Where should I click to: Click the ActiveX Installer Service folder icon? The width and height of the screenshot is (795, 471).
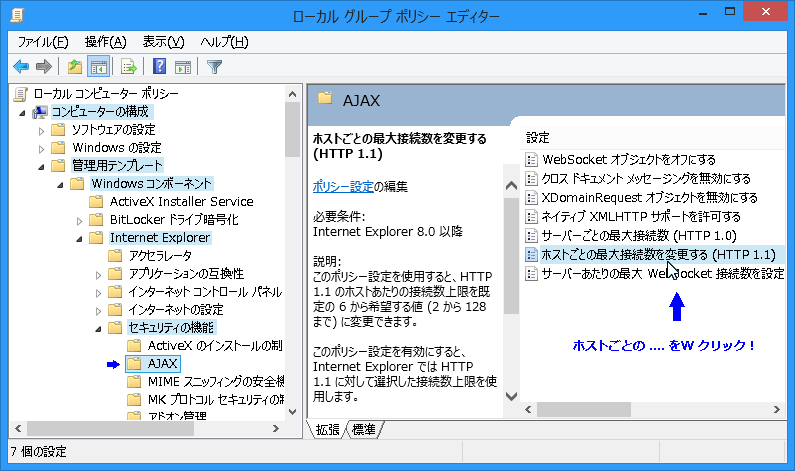click(96, 202)
